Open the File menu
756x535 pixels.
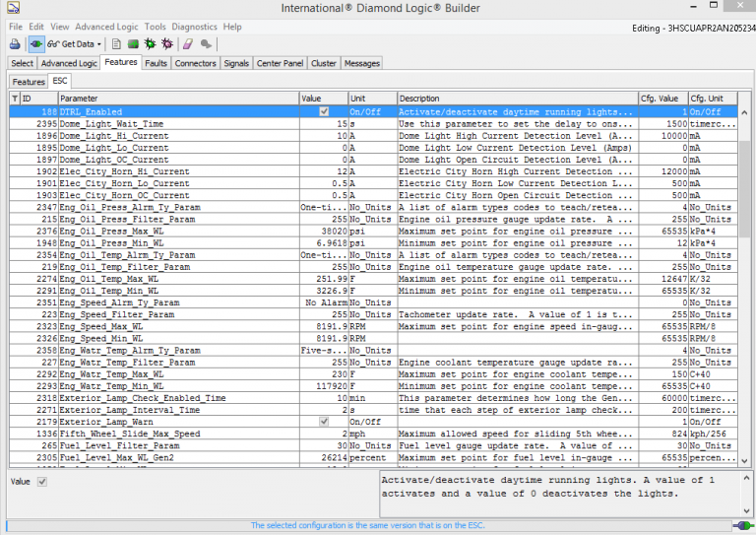click(16, 27)
